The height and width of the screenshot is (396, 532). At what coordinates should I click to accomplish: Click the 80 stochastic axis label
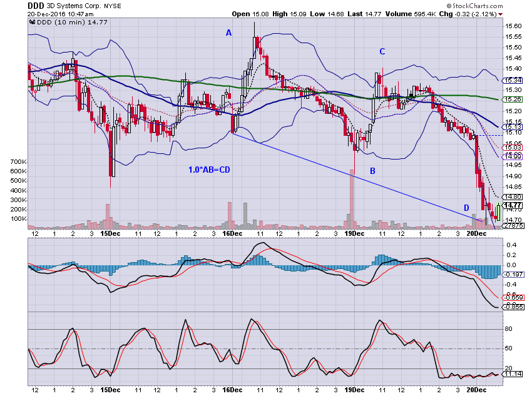click(509, 329)
